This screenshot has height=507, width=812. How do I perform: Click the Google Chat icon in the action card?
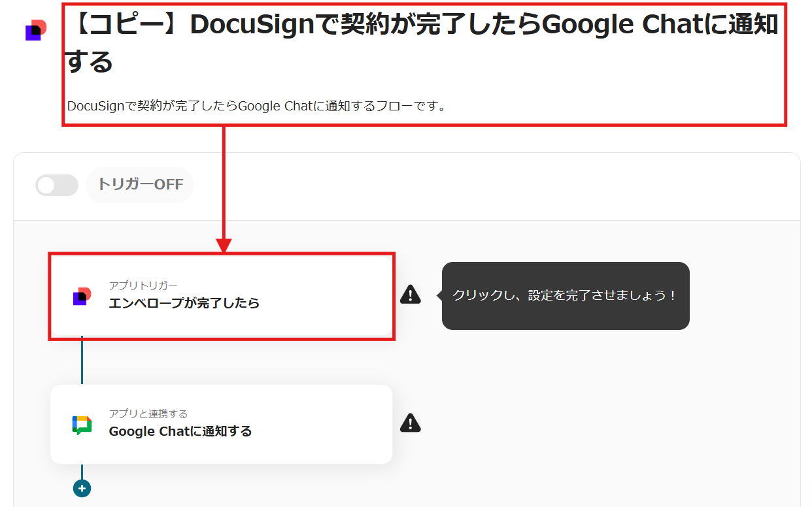point(82,425)
